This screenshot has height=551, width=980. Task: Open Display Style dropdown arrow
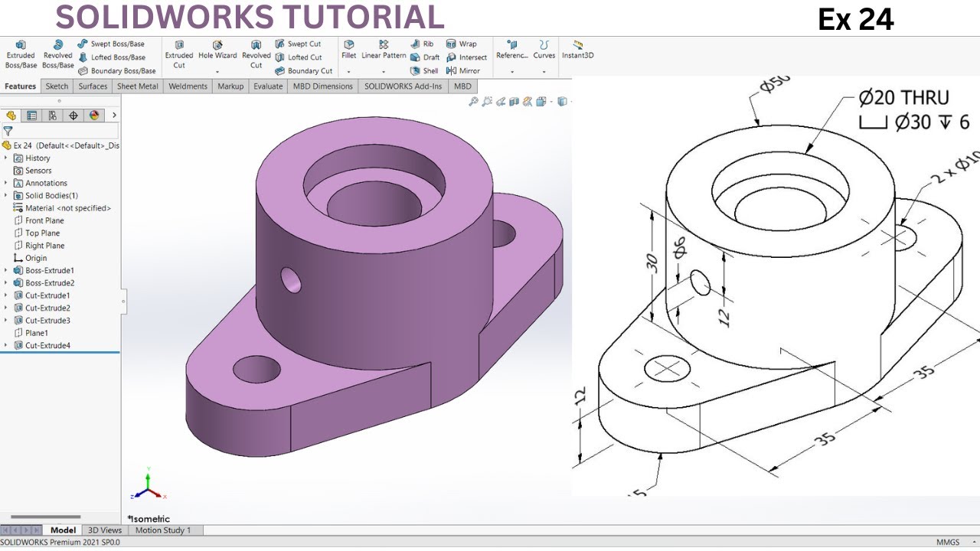tap(570, 101)
